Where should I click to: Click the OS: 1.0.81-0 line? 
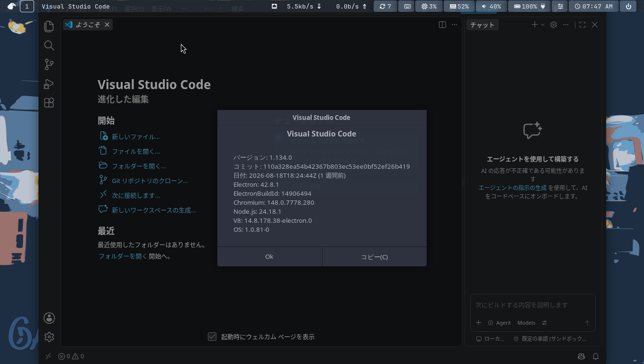(251, 229)
